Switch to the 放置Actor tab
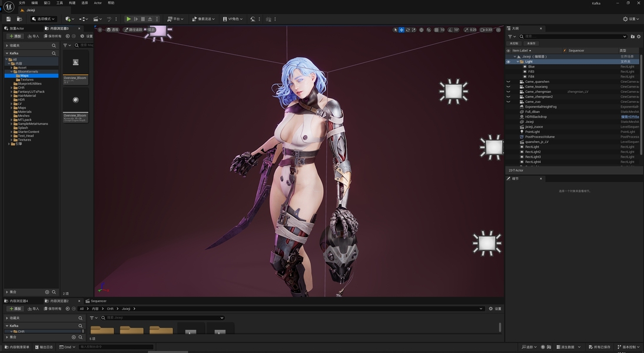The width and height of the screenshot is (644, 353). click(x=14, y=28)
